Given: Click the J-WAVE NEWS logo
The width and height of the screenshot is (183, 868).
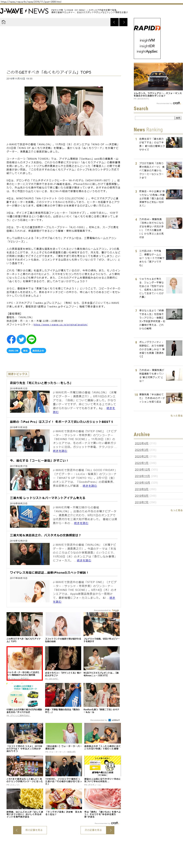Looking at the screenshot, I should click(24, 11).
